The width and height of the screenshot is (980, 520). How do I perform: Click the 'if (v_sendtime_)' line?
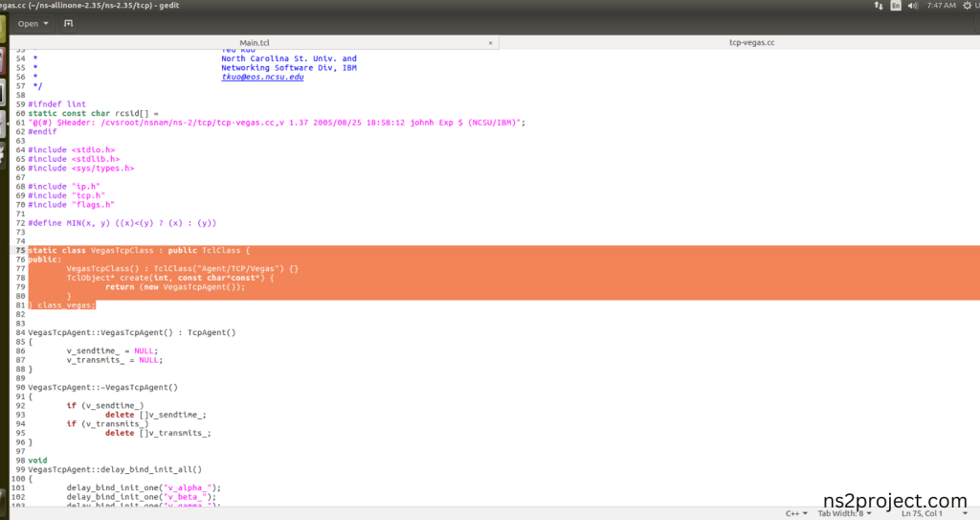coord(105,405)
